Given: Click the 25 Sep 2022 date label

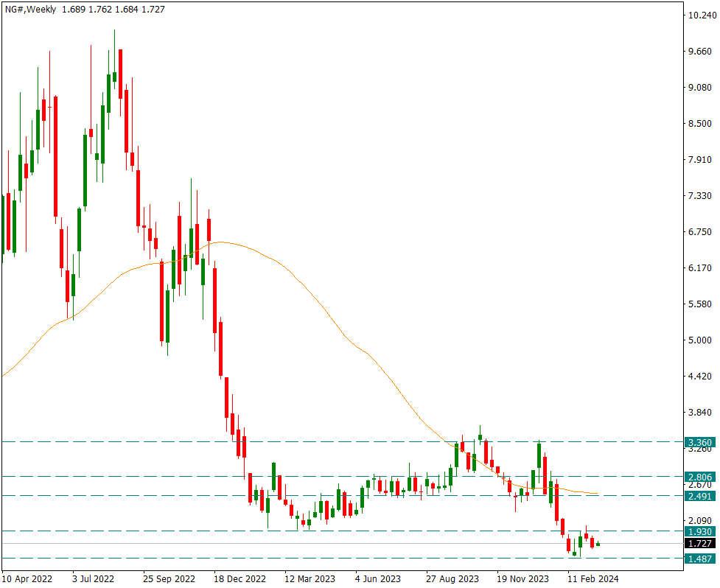Looking at the screenshot, I should [x=169, y=579].
